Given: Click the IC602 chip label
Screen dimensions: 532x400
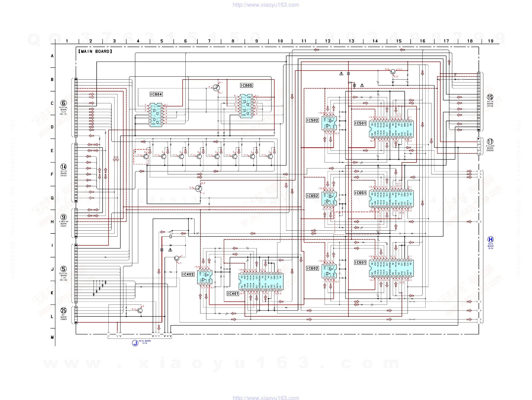Looking at the screenshot, I should pyautogui.click(x=312, y=268).
